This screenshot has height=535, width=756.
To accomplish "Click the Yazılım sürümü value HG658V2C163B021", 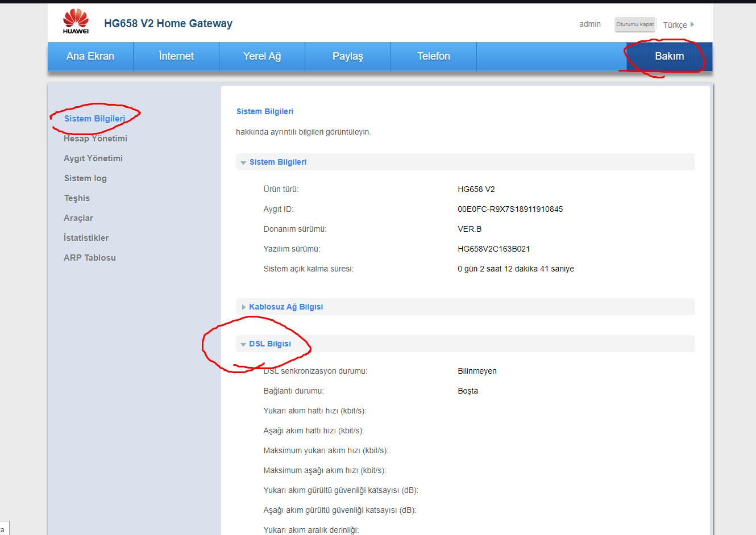I will 493,249.
